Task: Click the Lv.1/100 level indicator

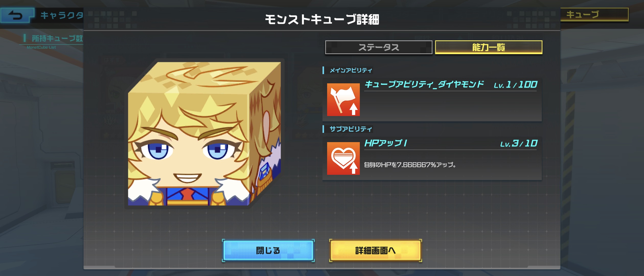Action: coord(515,85)
